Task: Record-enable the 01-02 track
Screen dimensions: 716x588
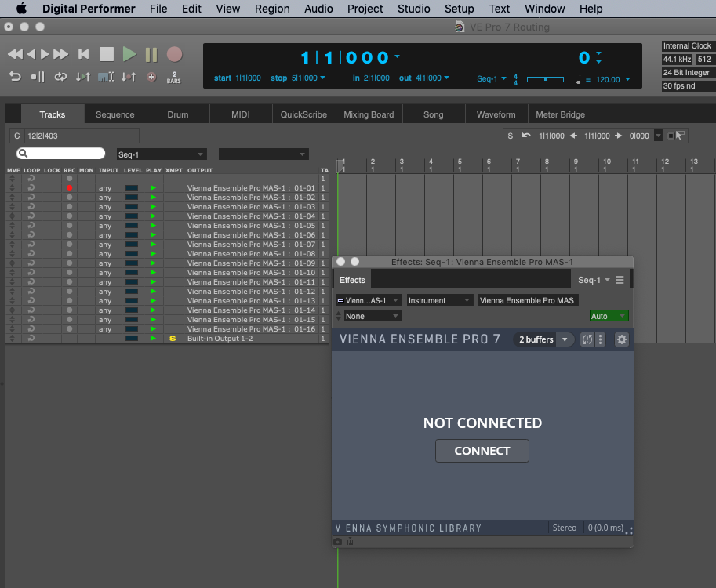Action: coord(70,198)
